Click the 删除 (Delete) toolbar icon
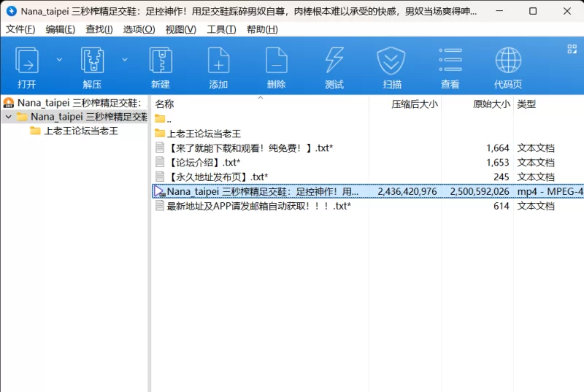This screenshot has height=392, width=584. pyautogui.click(x=277, y=61)
